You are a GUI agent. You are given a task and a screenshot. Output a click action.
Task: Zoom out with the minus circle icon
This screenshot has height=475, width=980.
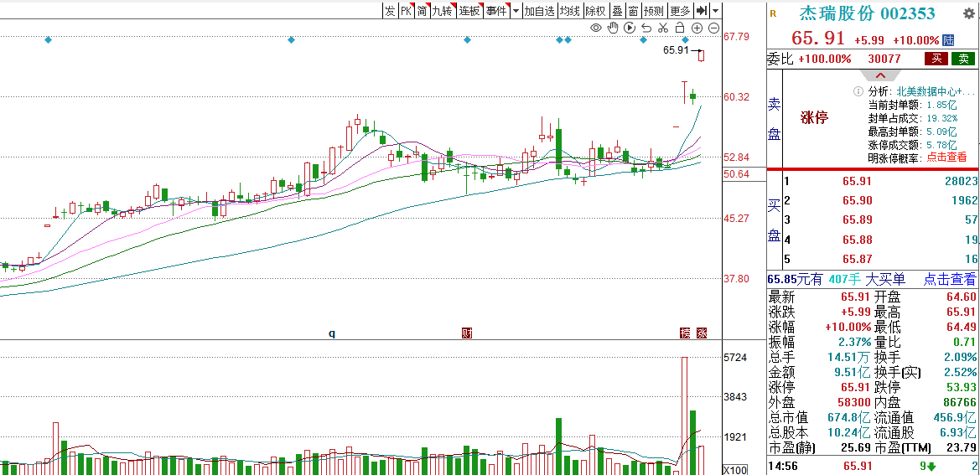[x=713, y=28]
